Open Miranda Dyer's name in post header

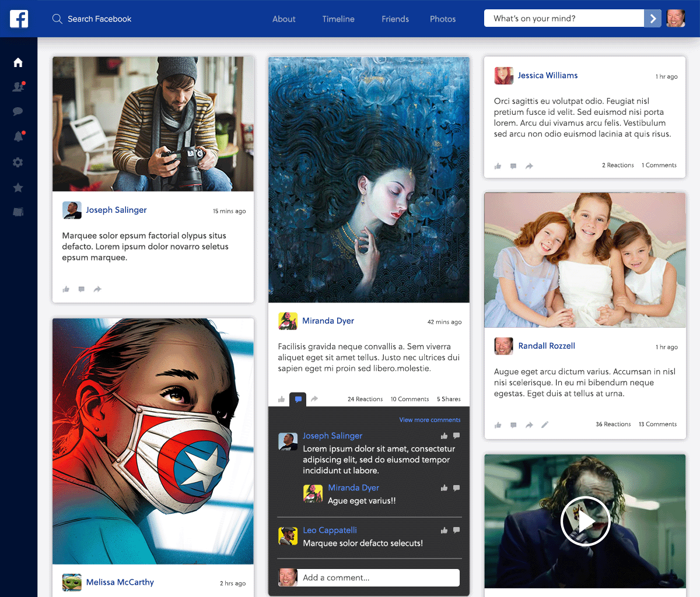[x=328, y=321]
